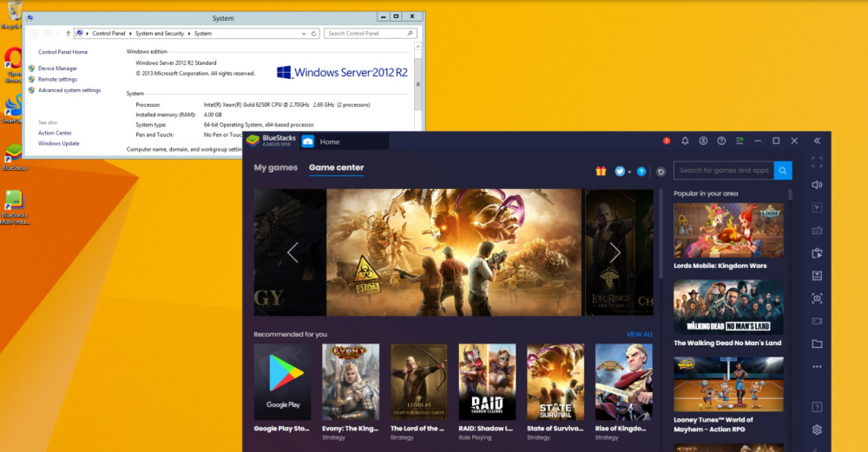Click the volume speaker icon in BlueStacks sidebar
The height and width of the screenshot is (452, 868).
coord(817,185)
